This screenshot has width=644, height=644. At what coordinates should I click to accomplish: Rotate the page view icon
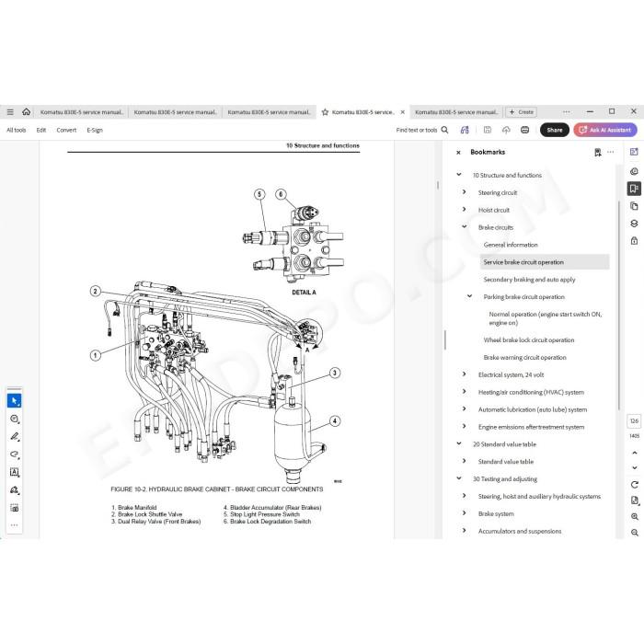click(635, 485)
